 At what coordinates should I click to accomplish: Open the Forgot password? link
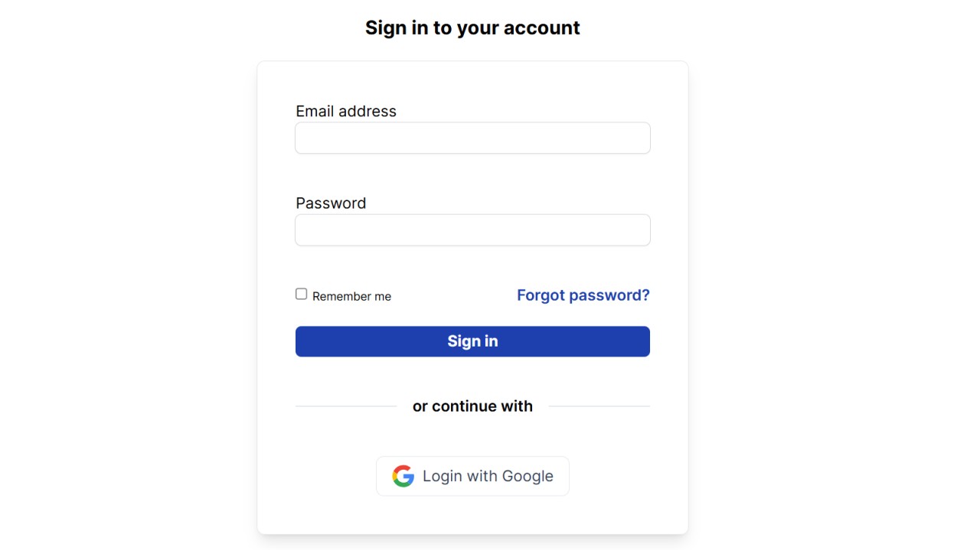[583, 295]
